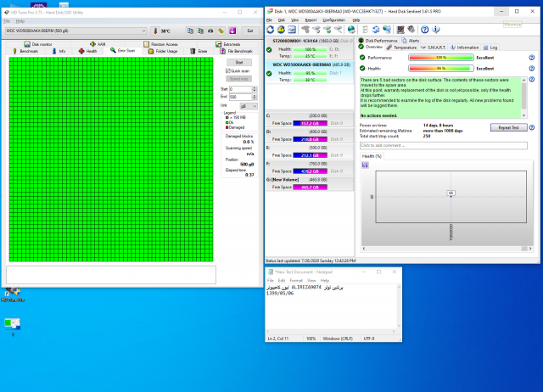Image resolution: width=543 pixels, height=392 pixels.
Task: Switch to the Benchmark tab in HD Tune
Action: (x=25, y=51)
